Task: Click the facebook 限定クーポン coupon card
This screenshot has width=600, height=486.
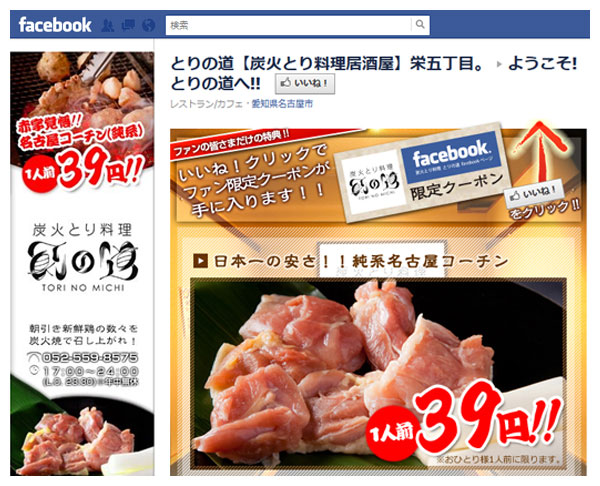Action: [423, 173]
